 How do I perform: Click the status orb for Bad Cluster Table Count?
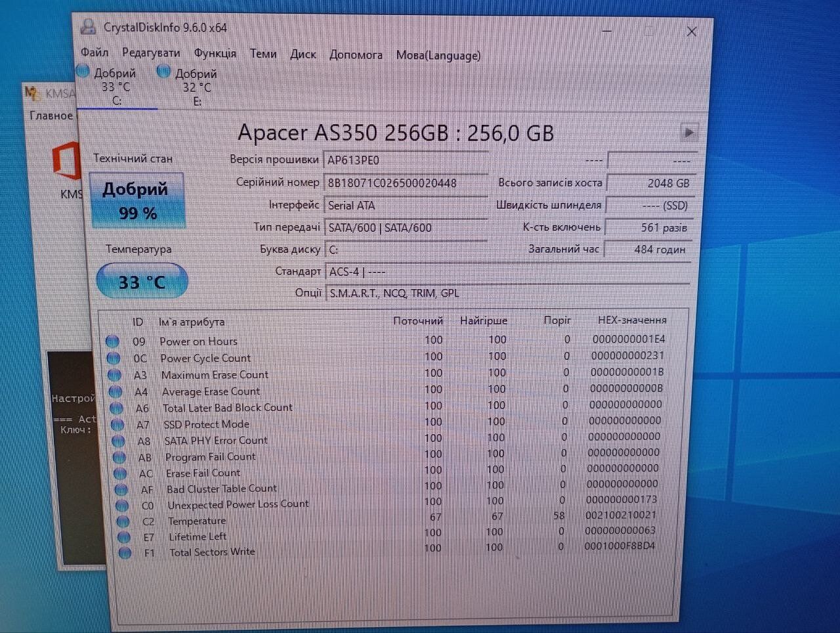point(121,489)
